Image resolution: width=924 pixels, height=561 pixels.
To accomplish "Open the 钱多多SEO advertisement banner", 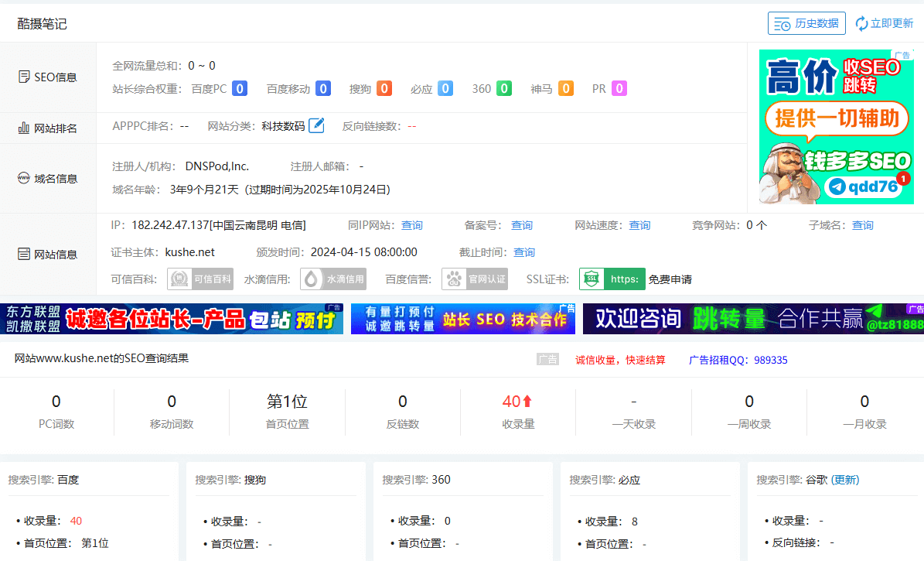I will 837,126.
